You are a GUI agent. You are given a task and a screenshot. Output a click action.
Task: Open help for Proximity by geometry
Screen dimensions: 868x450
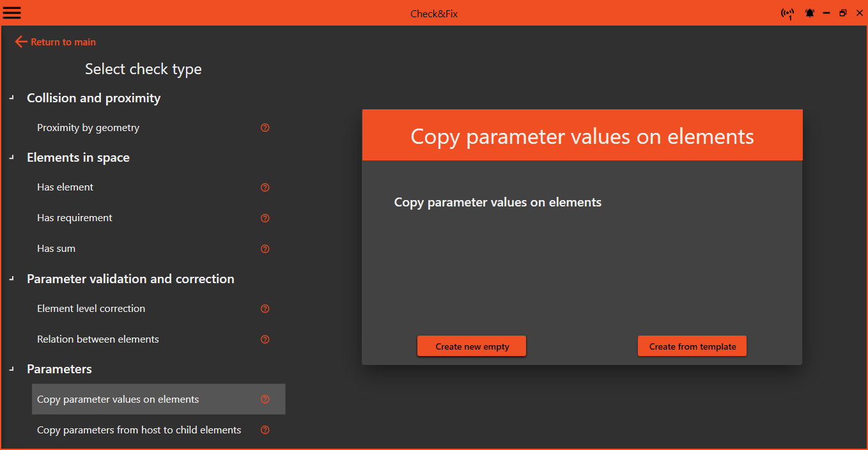pyautogui.click(x=265, y=128)
